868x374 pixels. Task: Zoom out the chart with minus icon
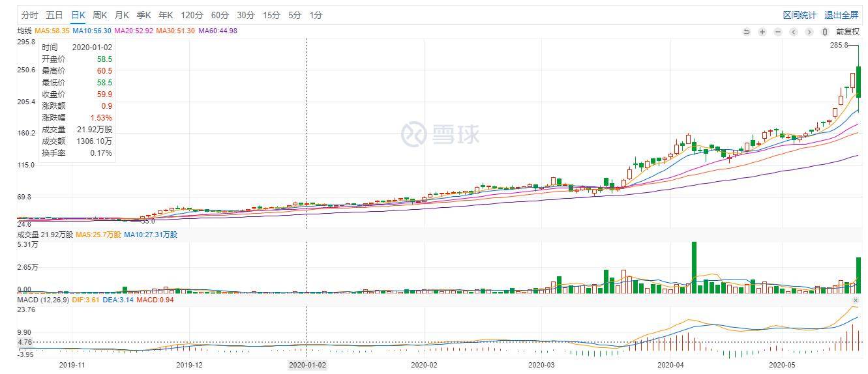(778, 31)
